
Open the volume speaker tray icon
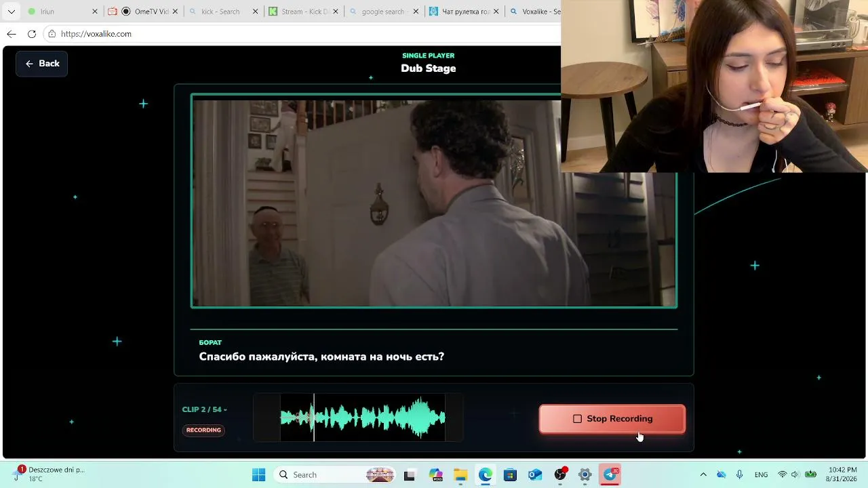tap(795, 475)
